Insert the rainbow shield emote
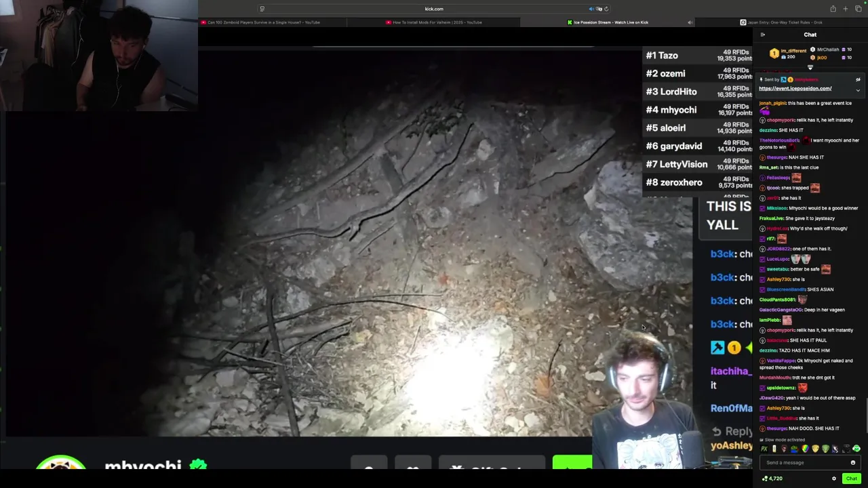 click(805, 449)
